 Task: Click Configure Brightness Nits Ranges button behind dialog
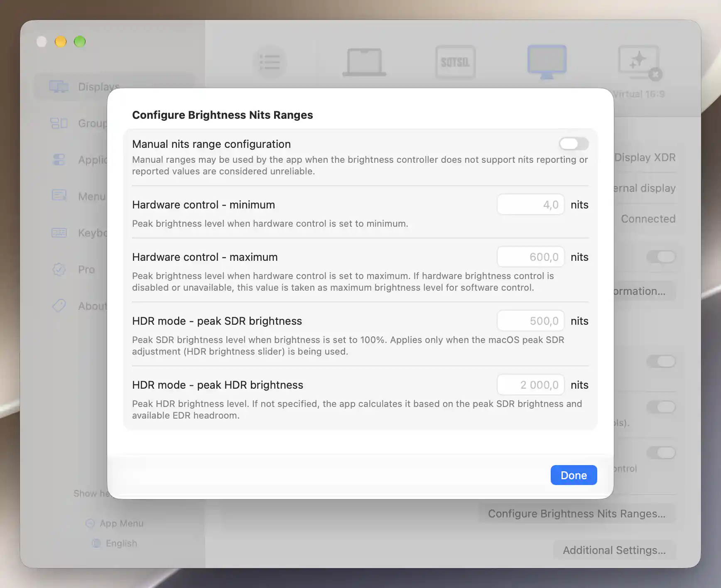point(576,514)
